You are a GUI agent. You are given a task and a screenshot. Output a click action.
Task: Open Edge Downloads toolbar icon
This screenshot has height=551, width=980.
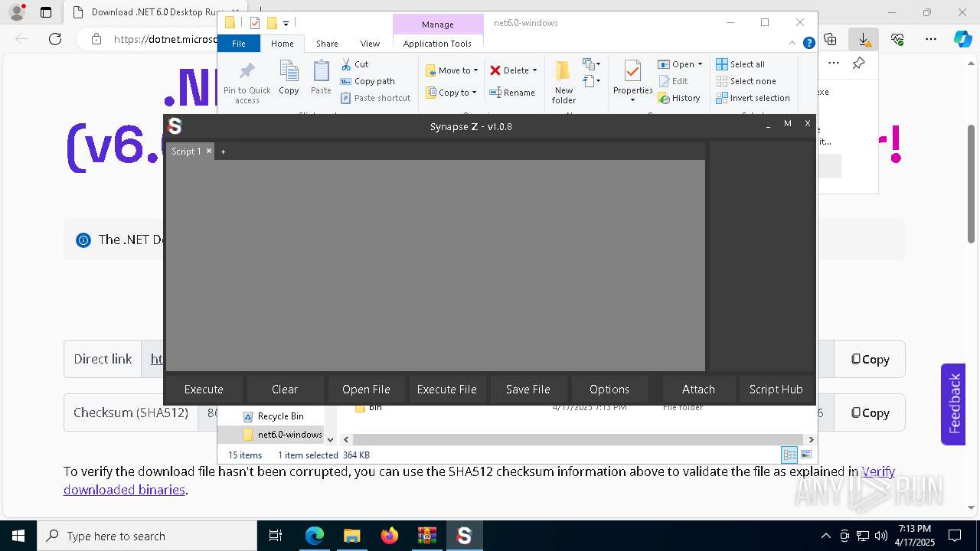click(864, 39)
